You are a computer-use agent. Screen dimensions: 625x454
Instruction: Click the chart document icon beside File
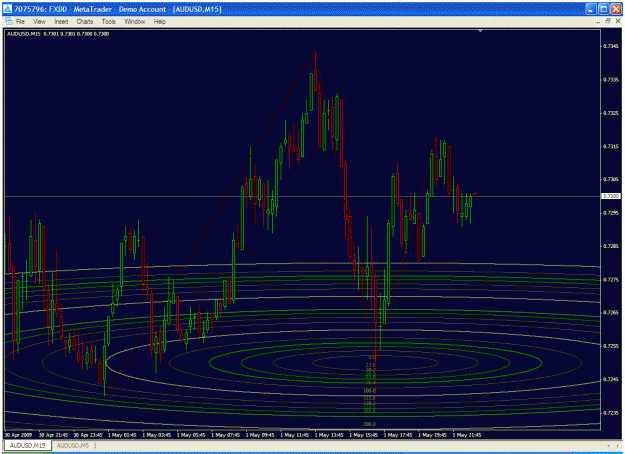[x=9, y=22]
